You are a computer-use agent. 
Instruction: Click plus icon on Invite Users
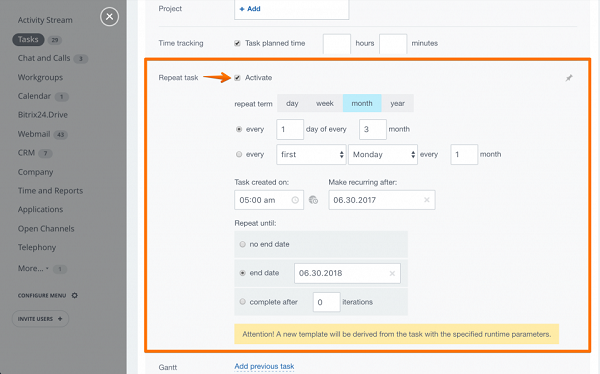[60, 318]
